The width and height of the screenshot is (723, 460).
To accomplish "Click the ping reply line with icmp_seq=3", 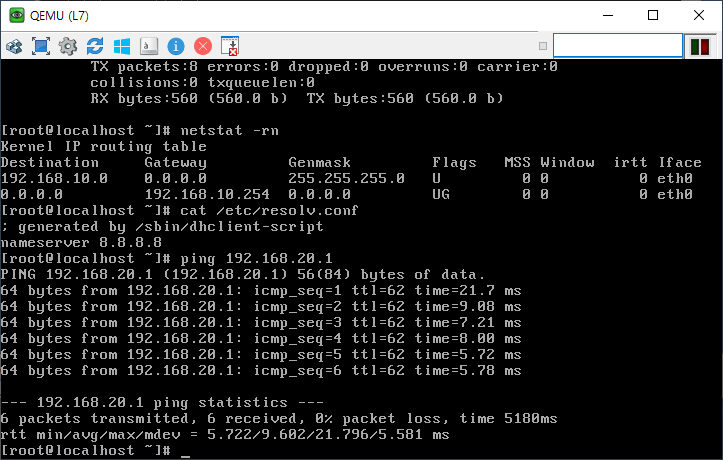I will click(261, 323).
